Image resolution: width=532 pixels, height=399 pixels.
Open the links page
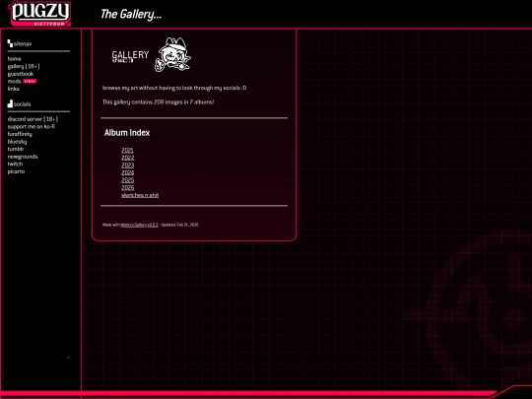(x=13, y=89)
